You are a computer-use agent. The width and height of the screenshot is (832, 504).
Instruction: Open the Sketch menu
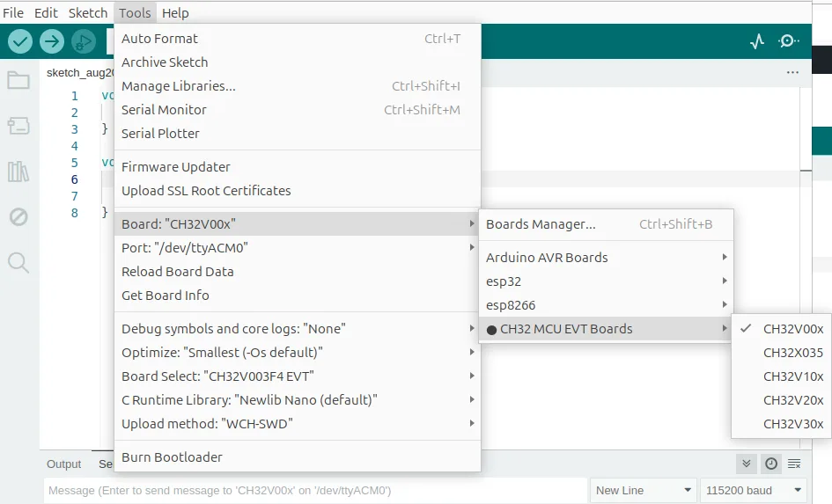pyautogui.click(x=88, y=12)
